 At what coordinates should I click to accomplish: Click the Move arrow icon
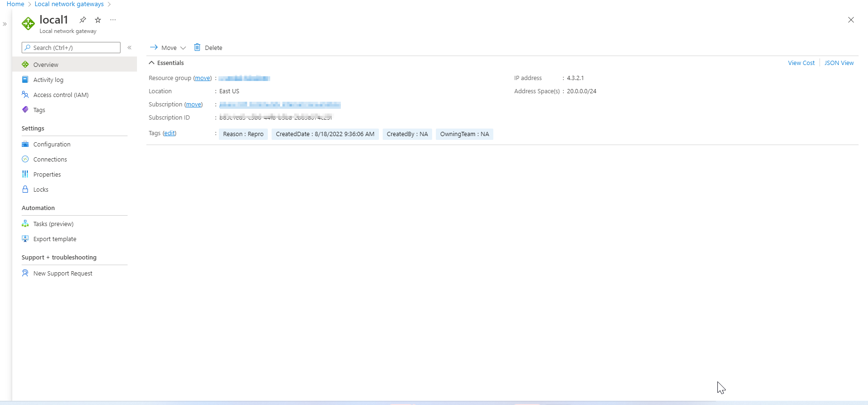click(153, 47)
